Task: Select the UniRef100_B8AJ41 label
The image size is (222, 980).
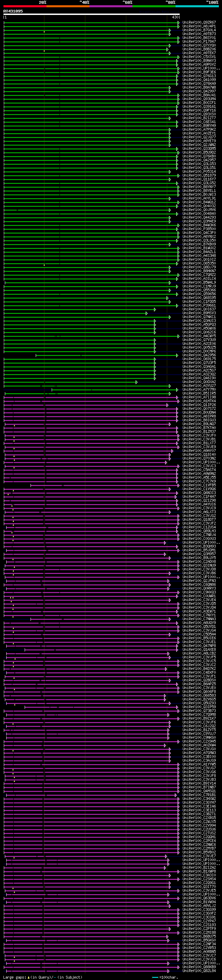Action: (199, 95)
